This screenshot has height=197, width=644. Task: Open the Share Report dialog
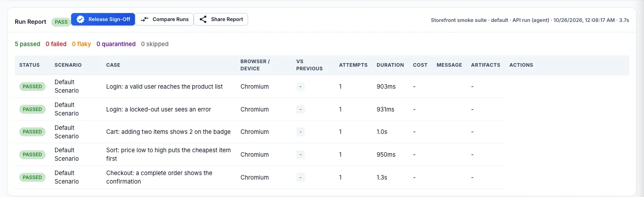tap(221, 19)
